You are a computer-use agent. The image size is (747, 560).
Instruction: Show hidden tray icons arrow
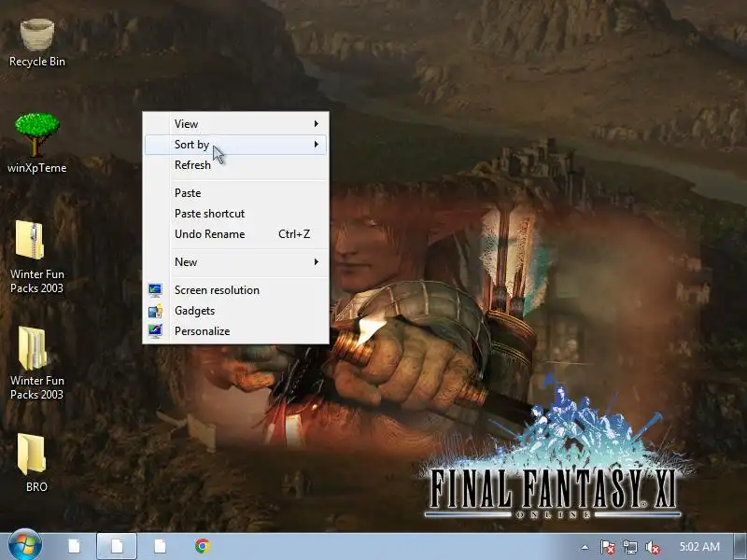click(x=585, y=547)
